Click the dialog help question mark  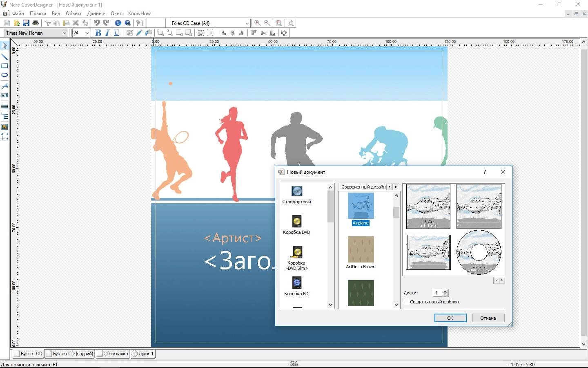pyautogui.click(x=485, y=172)
